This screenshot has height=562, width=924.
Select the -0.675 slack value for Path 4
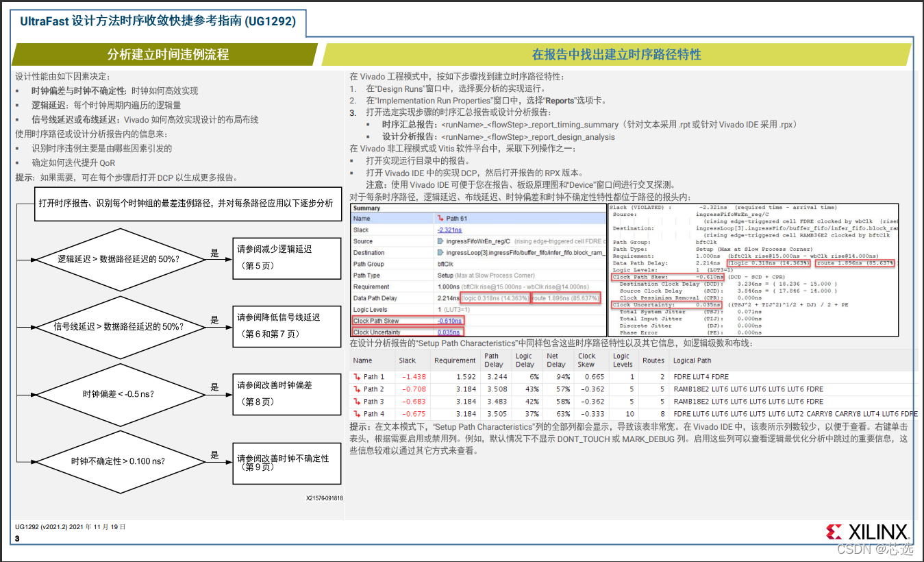[x=414, y=414]
